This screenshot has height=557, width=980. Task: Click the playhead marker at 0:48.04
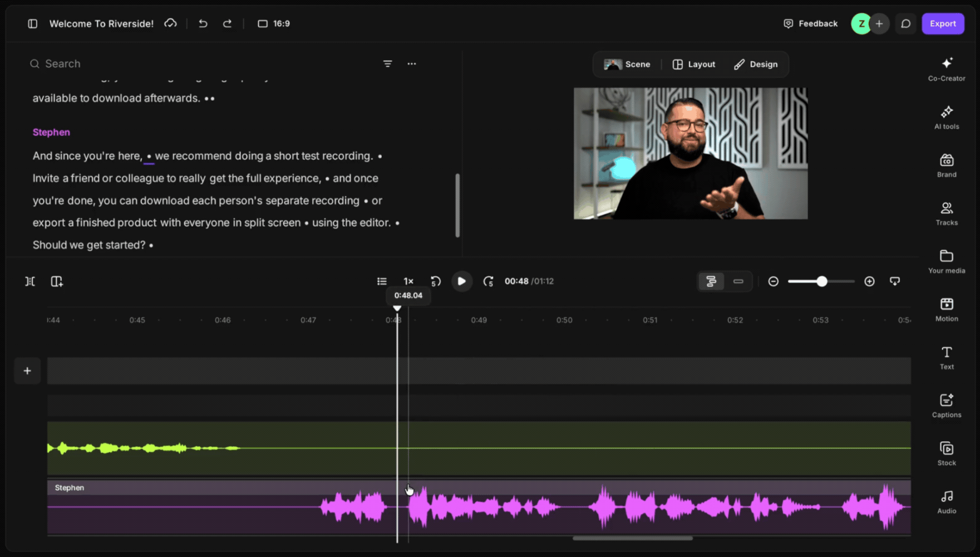[397, 308]
